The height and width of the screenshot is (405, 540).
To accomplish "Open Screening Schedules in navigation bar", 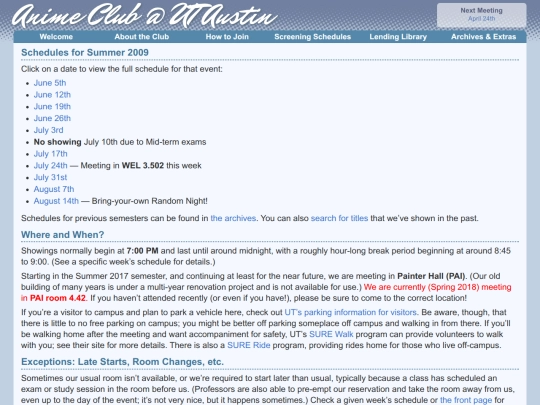I will [312, 37].
